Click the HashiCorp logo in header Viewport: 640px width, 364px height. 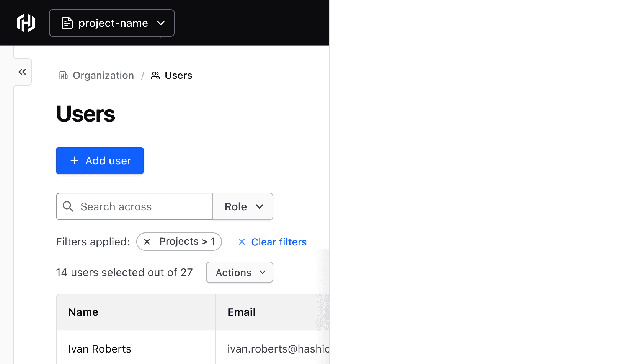26,23
